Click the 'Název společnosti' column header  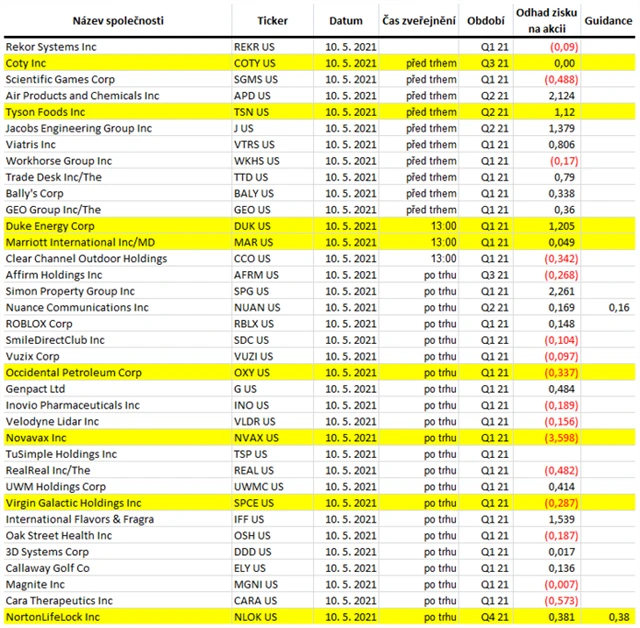tap(118, 21)
